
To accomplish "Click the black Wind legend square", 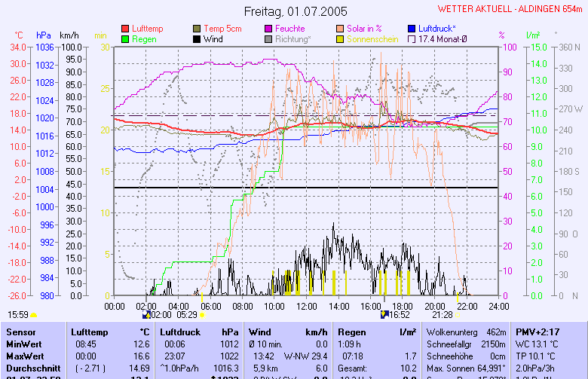I will (197, 38).
